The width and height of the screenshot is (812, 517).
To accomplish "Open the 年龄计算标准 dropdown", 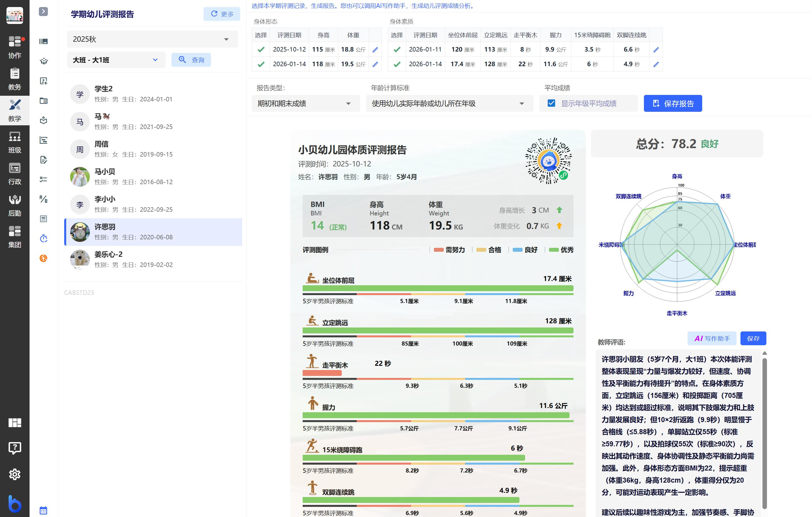I will (x=449, y=104).
